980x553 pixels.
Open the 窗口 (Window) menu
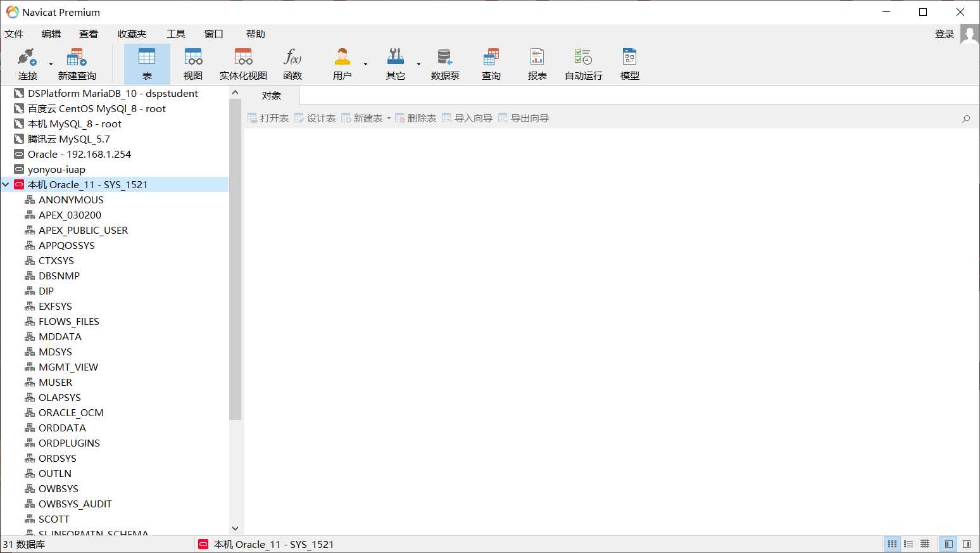[214, 34]
